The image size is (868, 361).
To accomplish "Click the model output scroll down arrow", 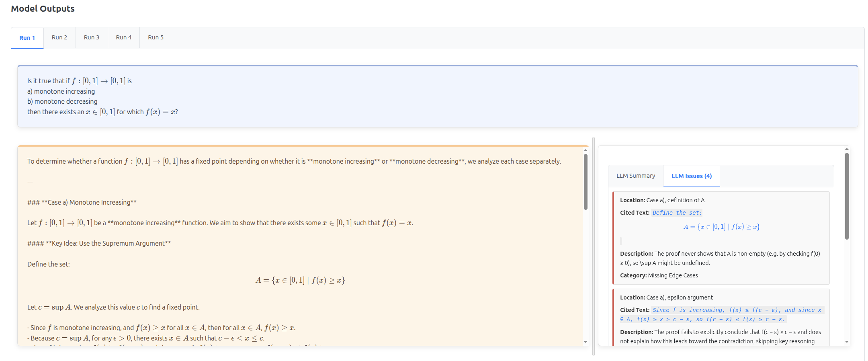I will (585, 342).
